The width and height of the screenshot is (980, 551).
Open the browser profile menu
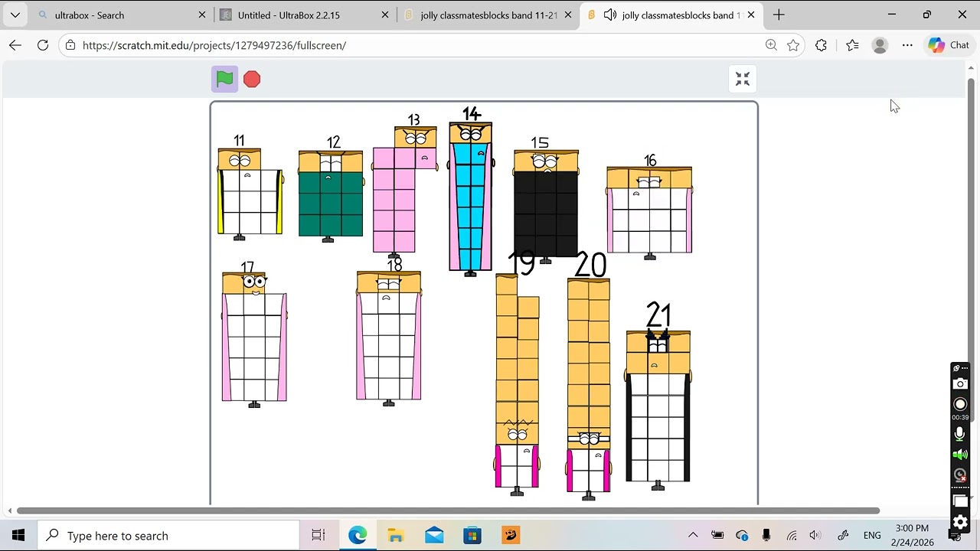880,45
